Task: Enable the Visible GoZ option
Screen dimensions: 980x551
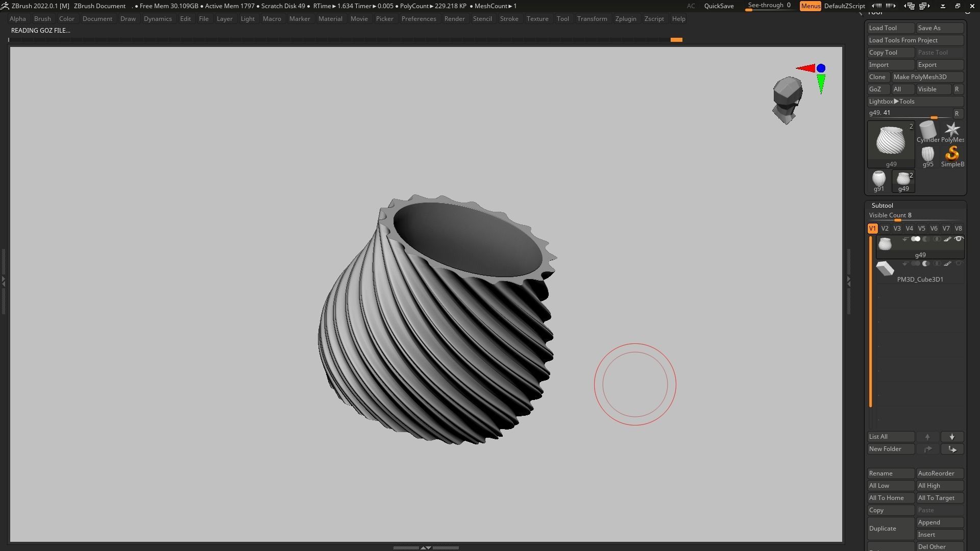Action: click(x=933, y=89)
